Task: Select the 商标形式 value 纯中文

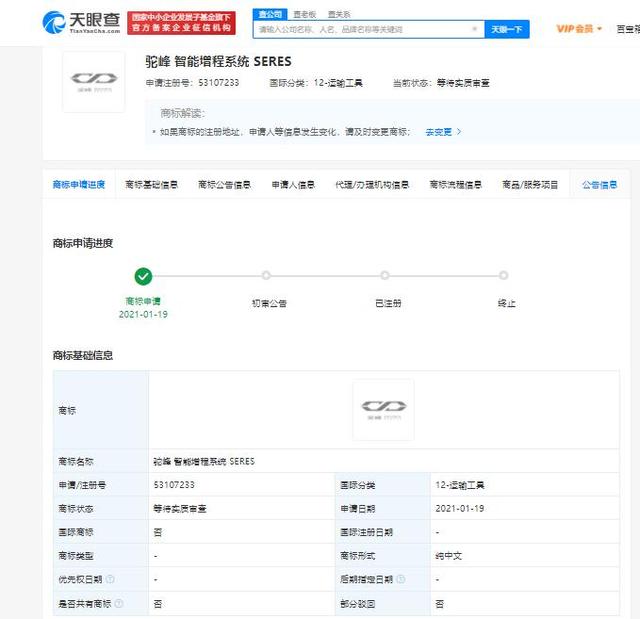Action: [449, 556]
